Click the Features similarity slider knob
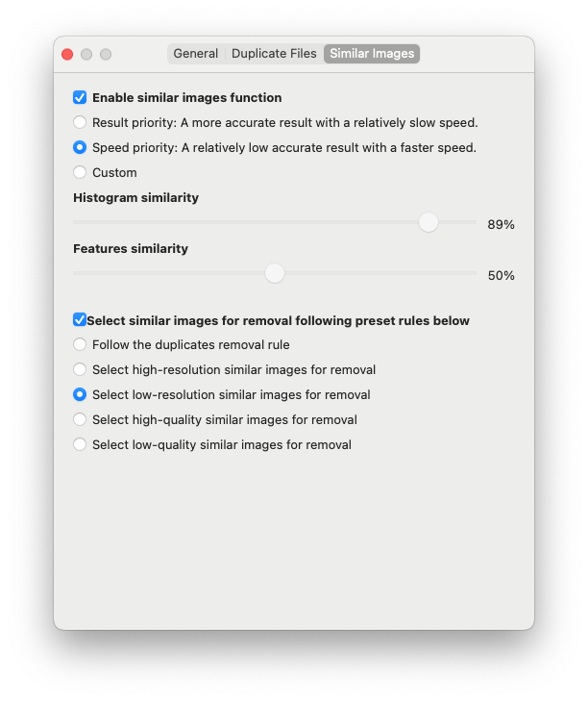Image resolution: width=588 pixels, height=701 pixels. point(275,273)
